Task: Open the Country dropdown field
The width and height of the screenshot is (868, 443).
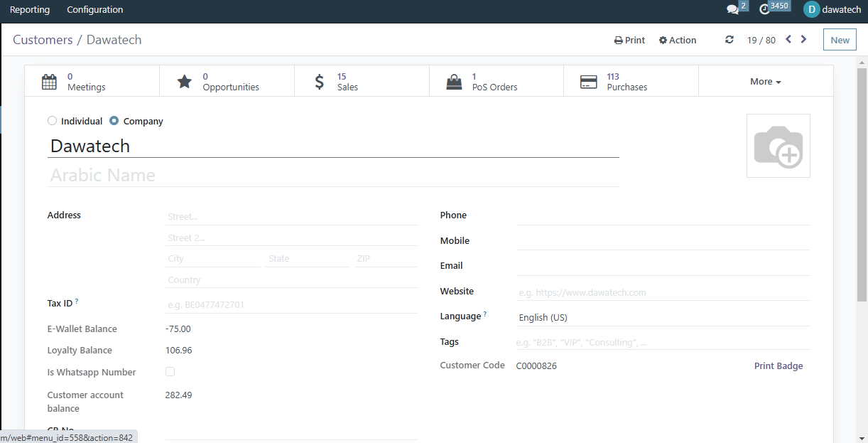Action: pos(291,280)
